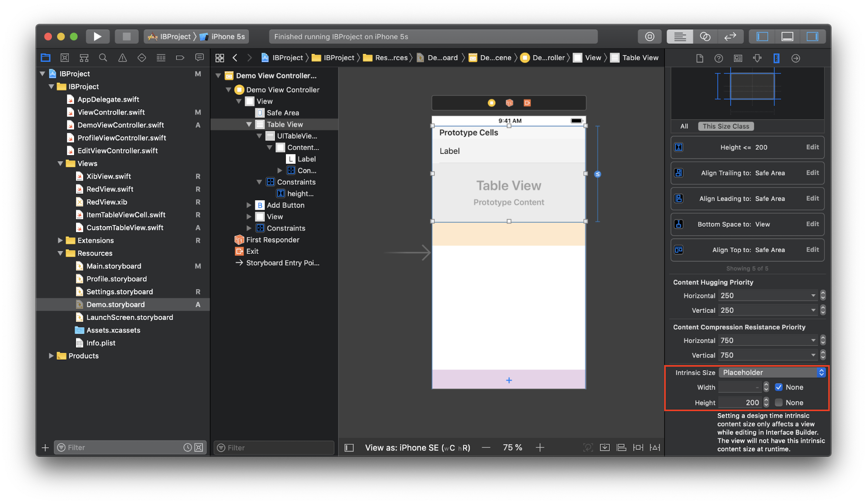
Task: Toggle the Navigator panel visibility
Action: (762, 36)
